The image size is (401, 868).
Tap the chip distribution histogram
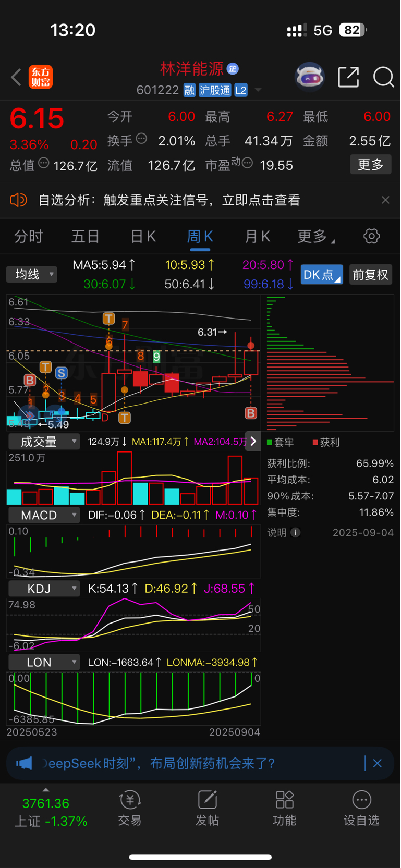(330, 363)
